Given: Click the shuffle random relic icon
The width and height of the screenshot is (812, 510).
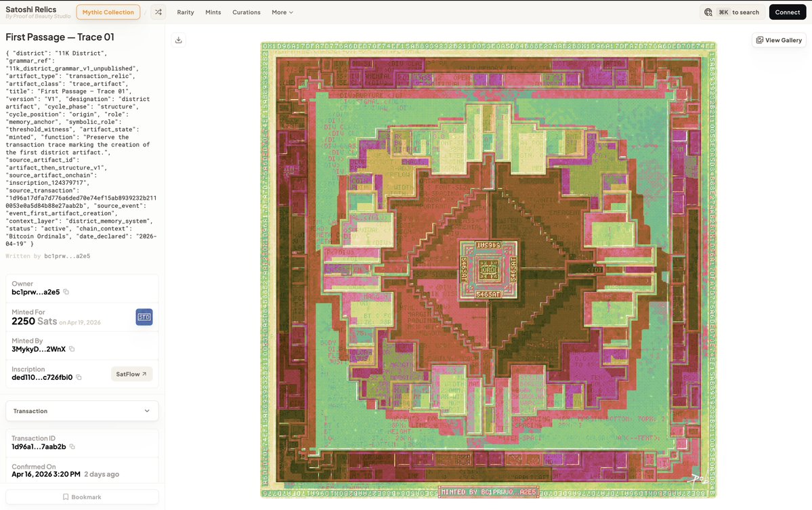Looking at the screenshot, I should tap(158, 12).
